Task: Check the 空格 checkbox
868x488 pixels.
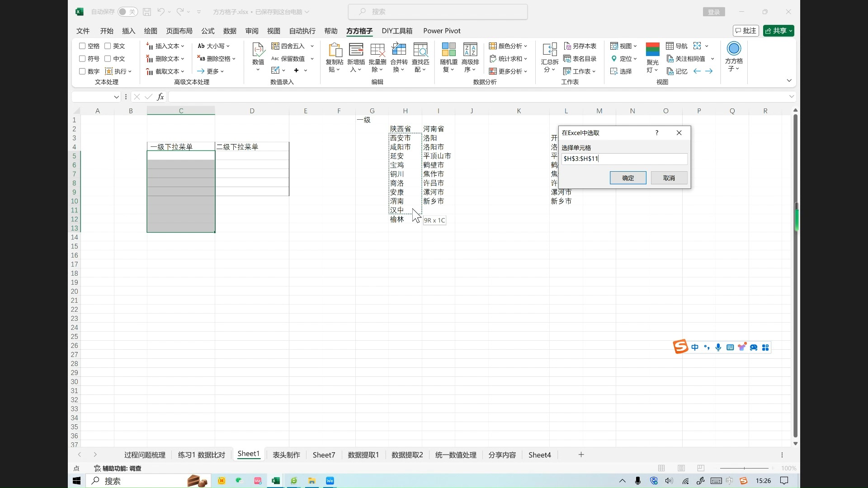Action: coord(82,46)
